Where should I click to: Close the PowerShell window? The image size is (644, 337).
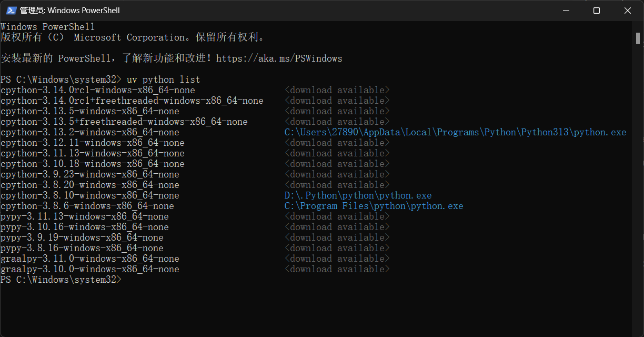coord(627,11)
